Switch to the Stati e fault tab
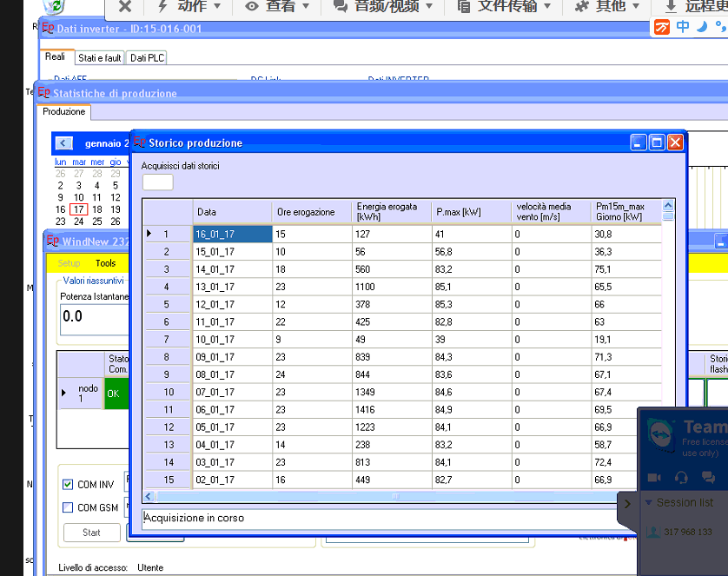This screenshot has width=728, height=576. (x=99, y=57)
